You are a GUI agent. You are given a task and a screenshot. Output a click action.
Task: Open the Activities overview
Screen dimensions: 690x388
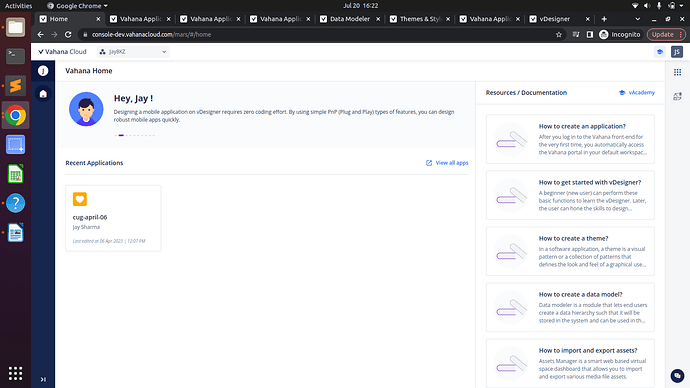(18, 6)
